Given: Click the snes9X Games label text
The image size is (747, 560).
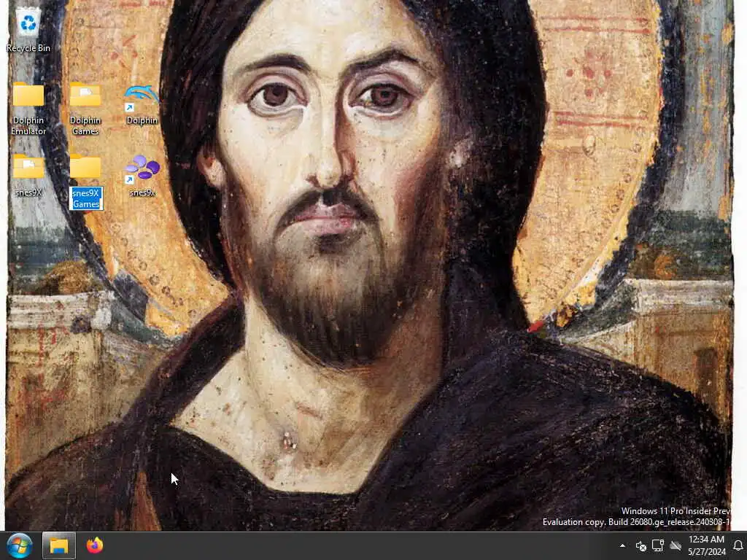Looking at the screenshot, I should point(86,198).
